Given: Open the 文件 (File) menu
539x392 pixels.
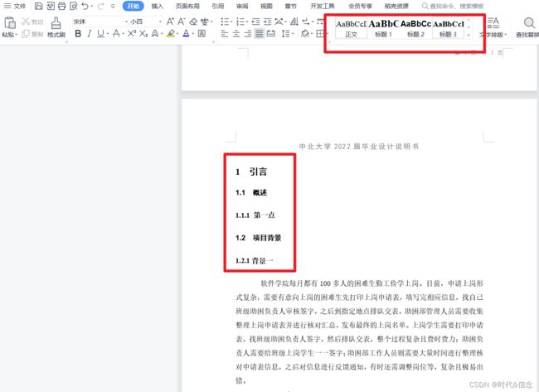Looking at the screenshot, I should [x=15, y=6].
